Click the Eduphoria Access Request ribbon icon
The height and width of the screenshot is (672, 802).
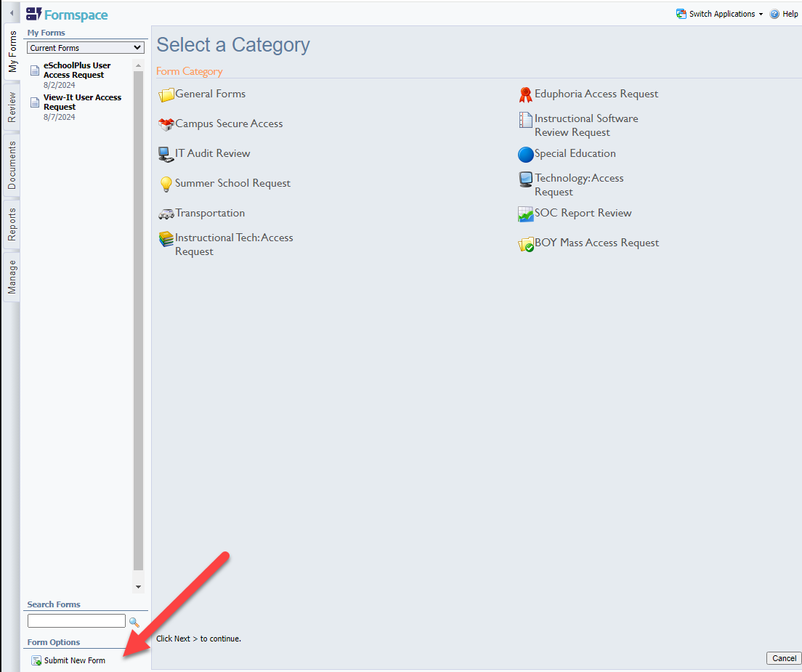pos(525,94)
